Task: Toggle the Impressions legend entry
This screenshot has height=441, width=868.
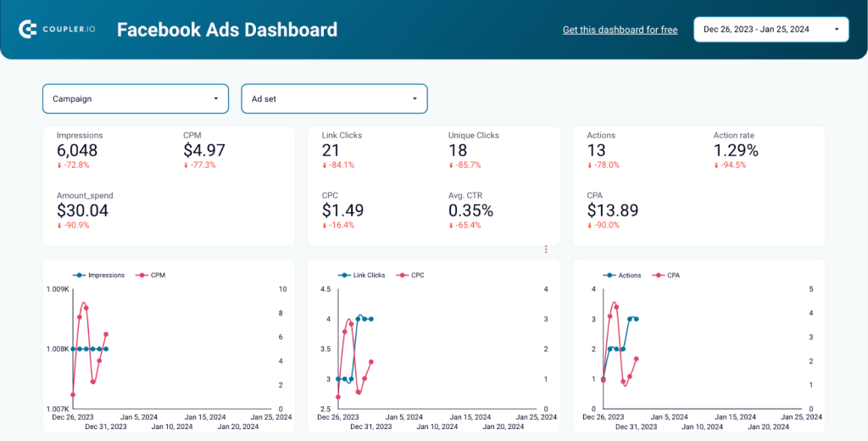Action: [98, 275]
